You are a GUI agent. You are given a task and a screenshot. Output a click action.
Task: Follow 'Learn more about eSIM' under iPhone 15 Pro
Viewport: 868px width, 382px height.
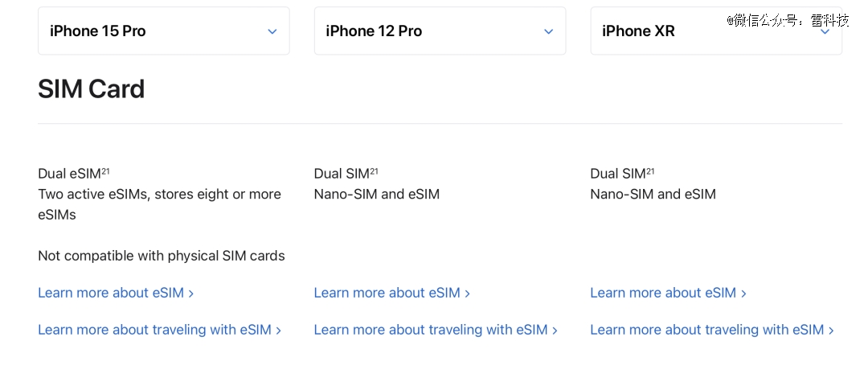[116, 293]
